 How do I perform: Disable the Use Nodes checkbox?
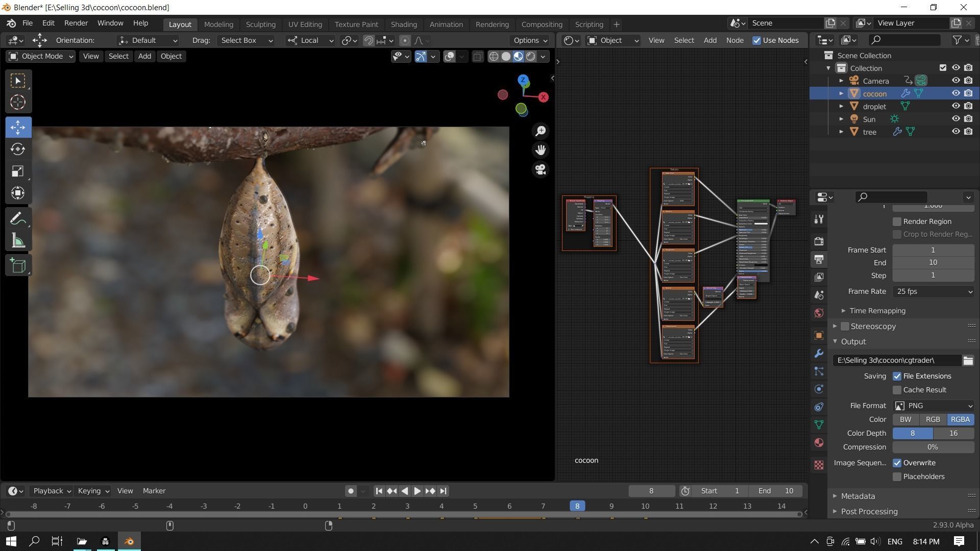click(756, 40)
